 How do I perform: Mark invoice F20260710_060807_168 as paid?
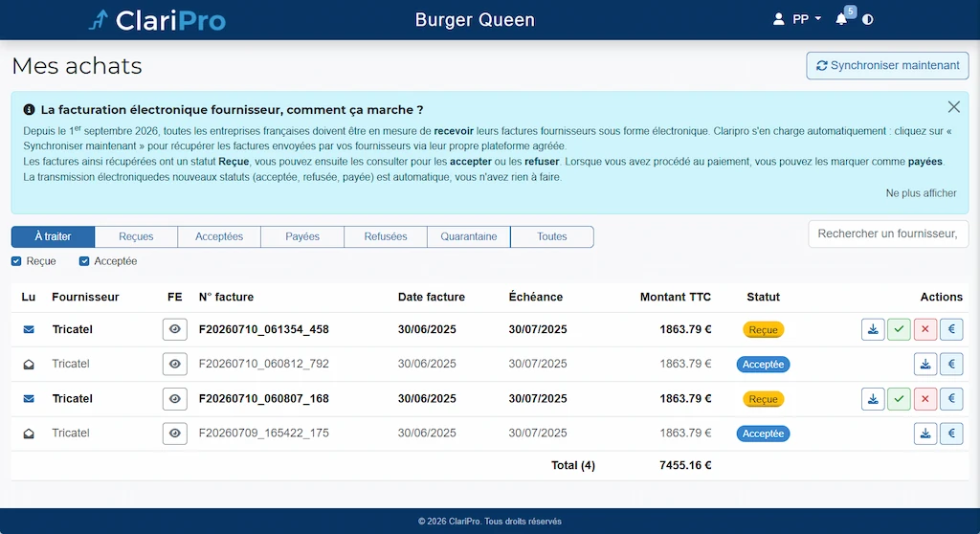pos(951,399)
